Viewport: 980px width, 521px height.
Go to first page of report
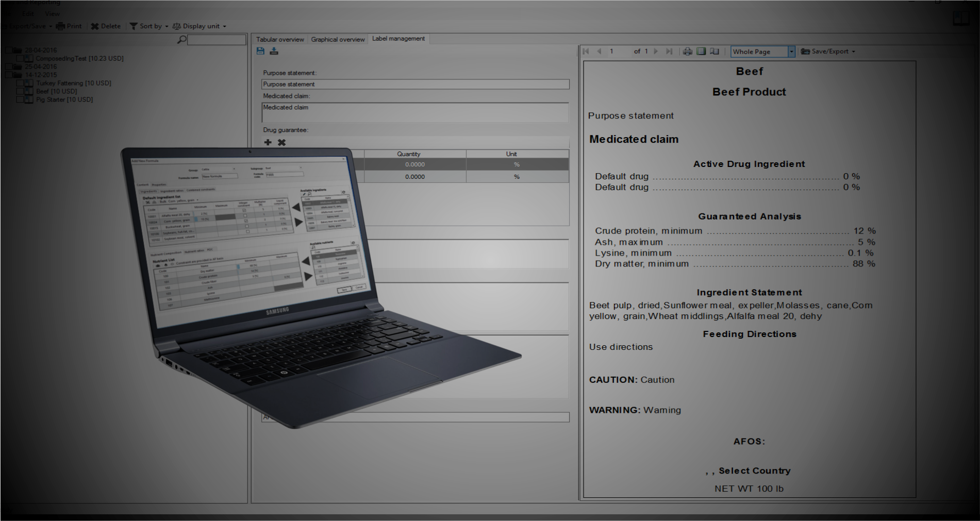586,52
